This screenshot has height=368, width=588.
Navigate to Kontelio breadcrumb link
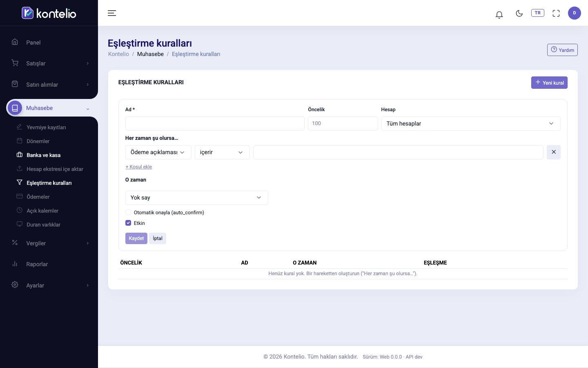pyautogui.click(x=118, y=54)
